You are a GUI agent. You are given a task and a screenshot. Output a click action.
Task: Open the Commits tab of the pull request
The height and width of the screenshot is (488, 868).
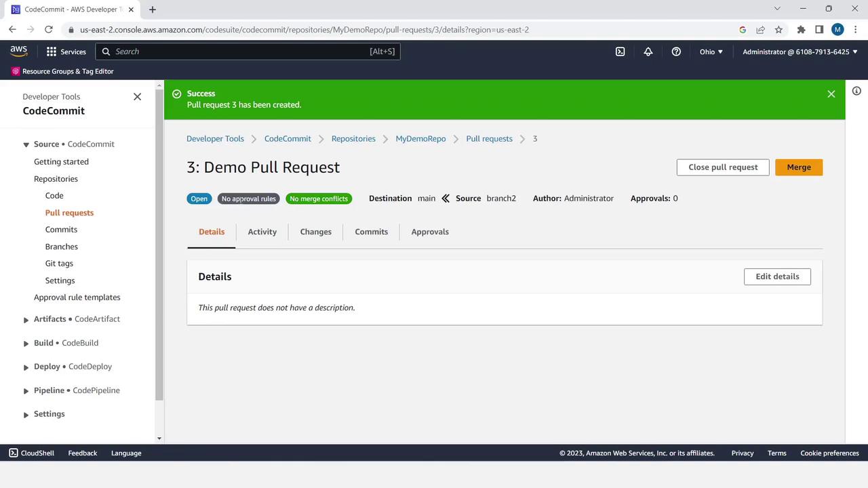click(x=372, y=232)
